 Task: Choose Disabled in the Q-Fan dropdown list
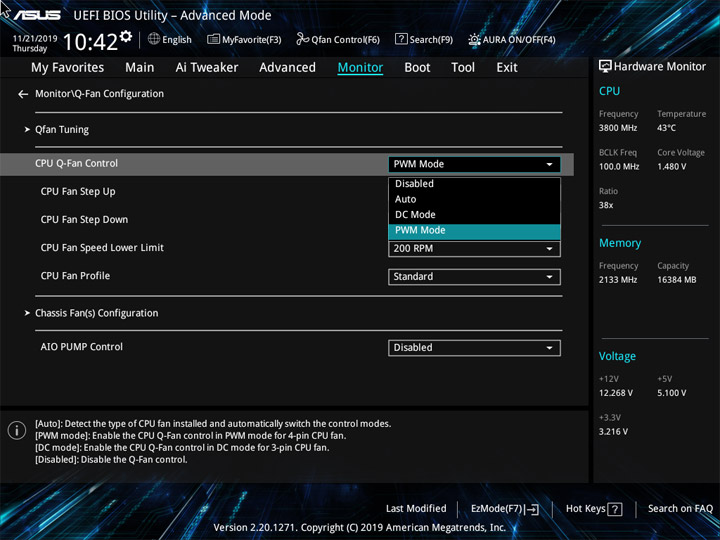(x=474, y=184)
